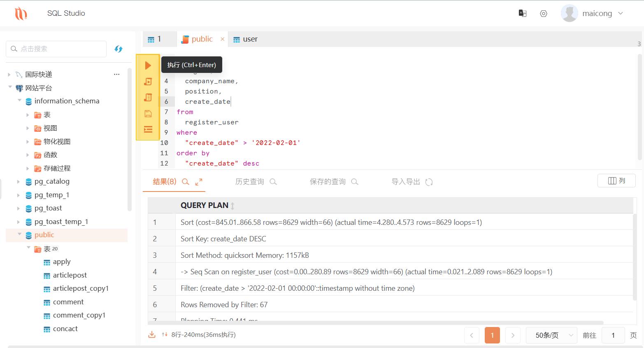Open the 历史查询 results tab
Image resolution: width=644 pixels, height=348 pixels.
pyautogui.click(x=249, y=181)
